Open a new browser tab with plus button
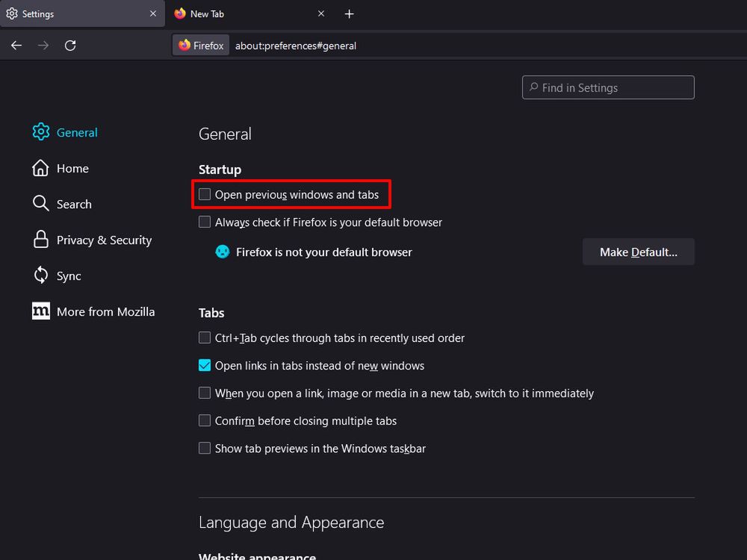The height and width of the screenshot is (560, 747). (350, 13)
